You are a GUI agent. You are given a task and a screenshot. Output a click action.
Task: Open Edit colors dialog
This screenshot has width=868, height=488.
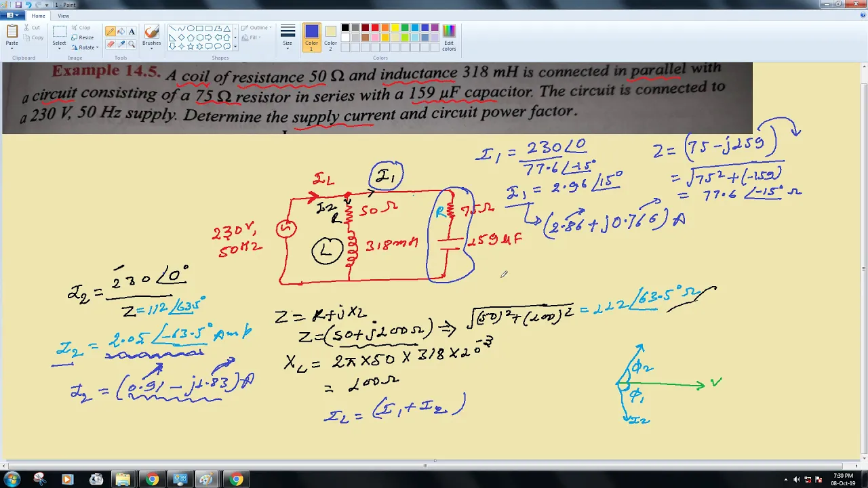(449, 38)
